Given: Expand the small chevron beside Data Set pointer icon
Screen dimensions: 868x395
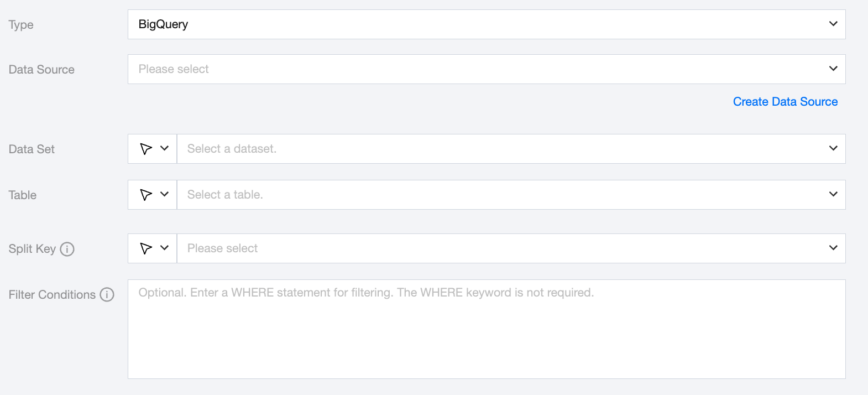Looking at the screenshot, I should (x=164, y=148).
